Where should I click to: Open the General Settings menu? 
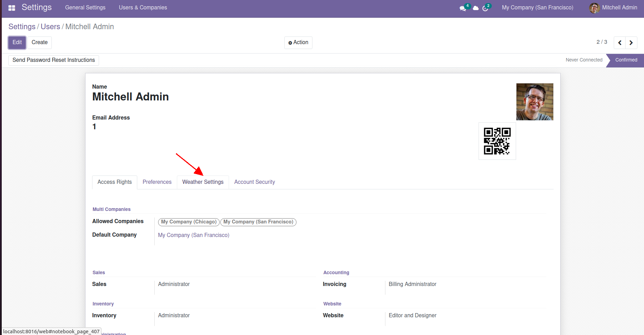pos(85,8)
